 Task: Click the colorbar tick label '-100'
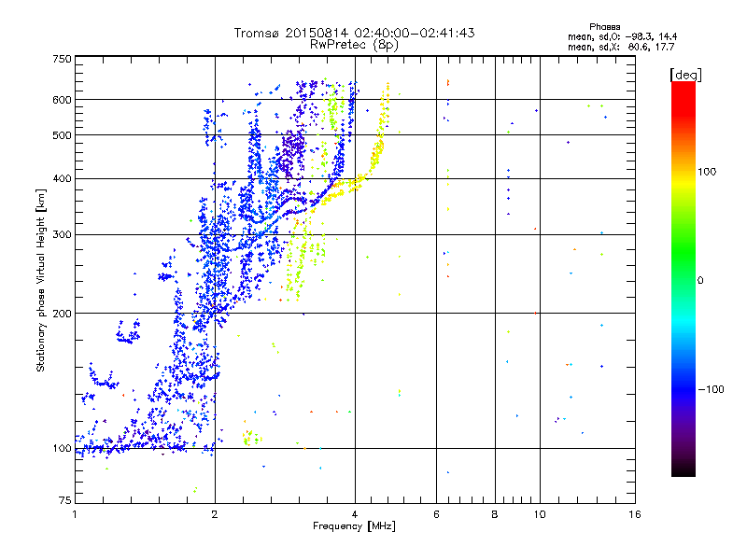pyautogui.click(x=711, y=389)
